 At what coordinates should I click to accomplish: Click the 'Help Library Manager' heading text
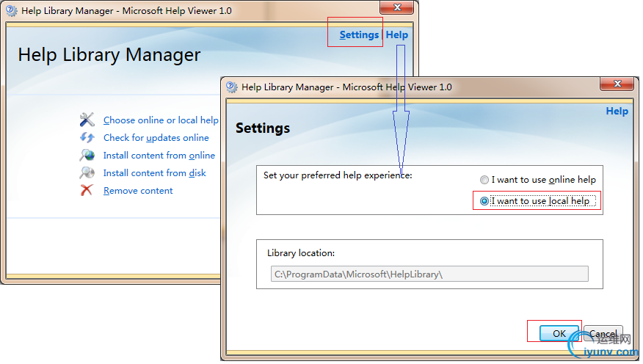[x=109, y=55]
